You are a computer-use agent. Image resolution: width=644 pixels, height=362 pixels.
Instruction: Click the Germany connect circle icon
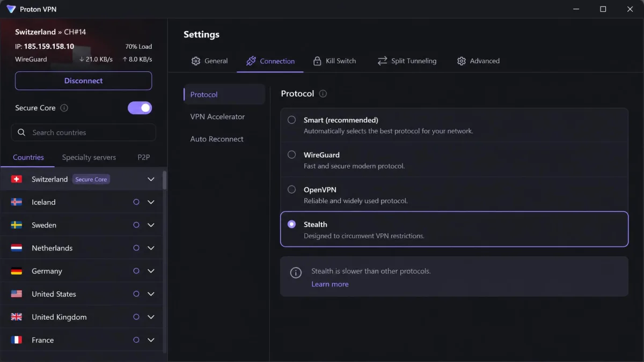[x=136, y=271]
